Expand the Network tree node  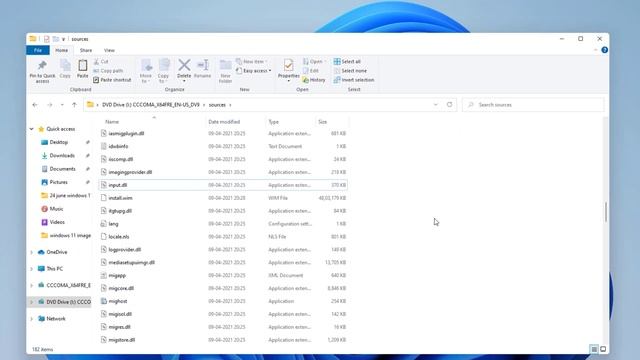click(x=31, y=319)
